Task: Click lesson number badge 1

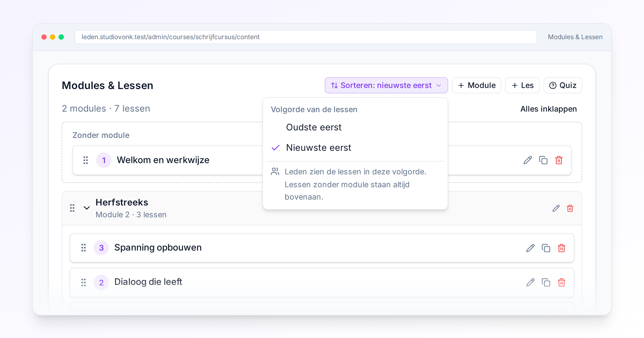Action: [x=104, y=160]
